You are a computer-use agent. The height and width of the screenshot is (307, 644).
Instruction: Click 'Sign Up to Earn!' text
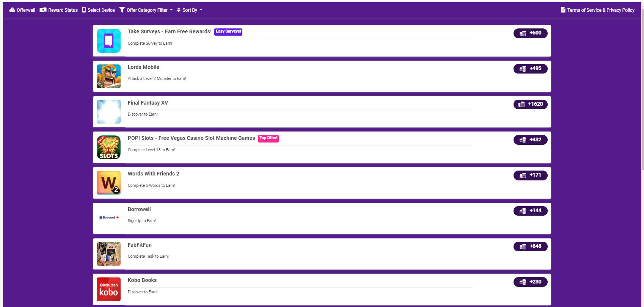142,221
